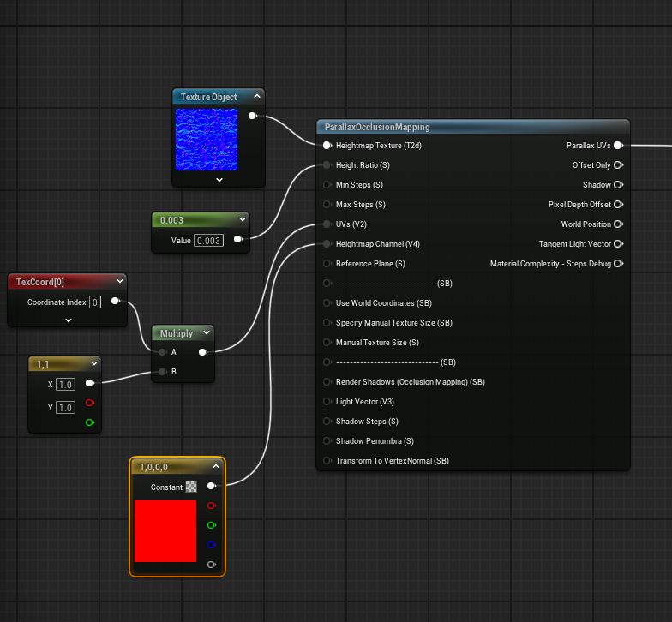This screenshot has width=672, height=622.
Task: Select the 0.003 constant node title
Action: [x=172, y=220]
